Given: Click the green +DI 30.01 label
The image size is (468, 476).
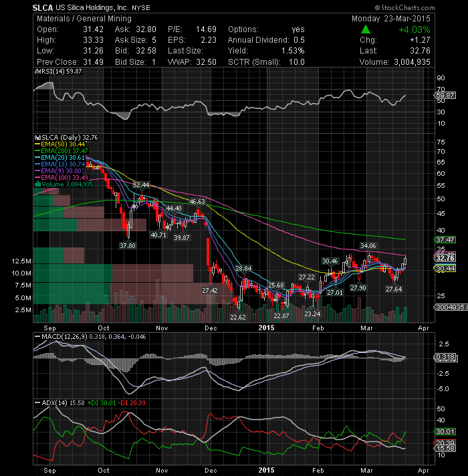Looking at the screenshot, I should click(x=102, y=403).
